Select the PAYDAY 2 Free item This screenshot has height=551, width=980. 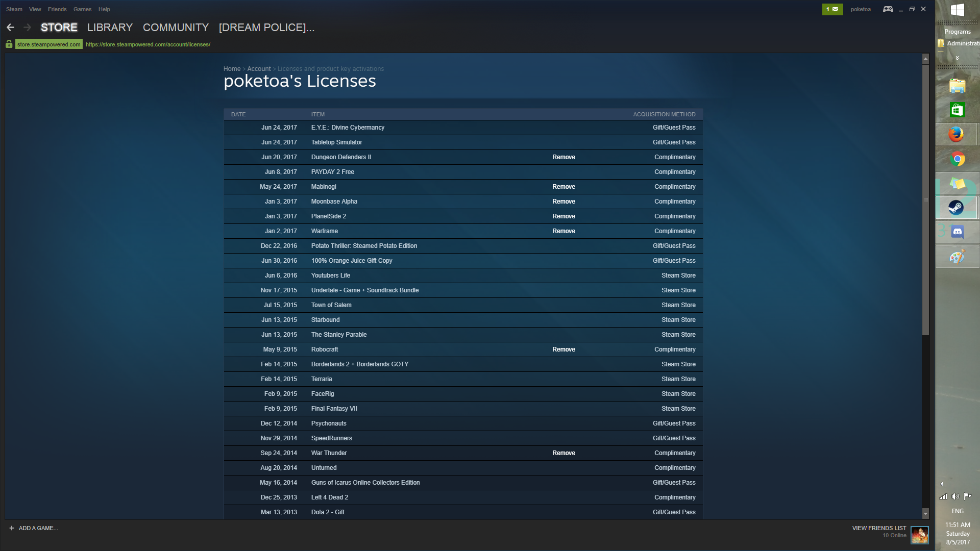pyautogui.click(x=332, y=172)
